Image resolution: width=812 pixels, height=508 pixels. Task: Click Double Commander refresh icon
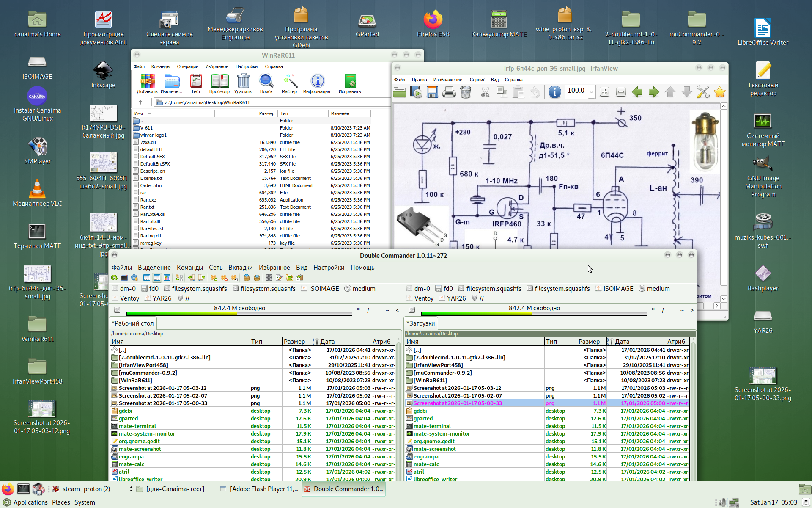pos(114,278)
